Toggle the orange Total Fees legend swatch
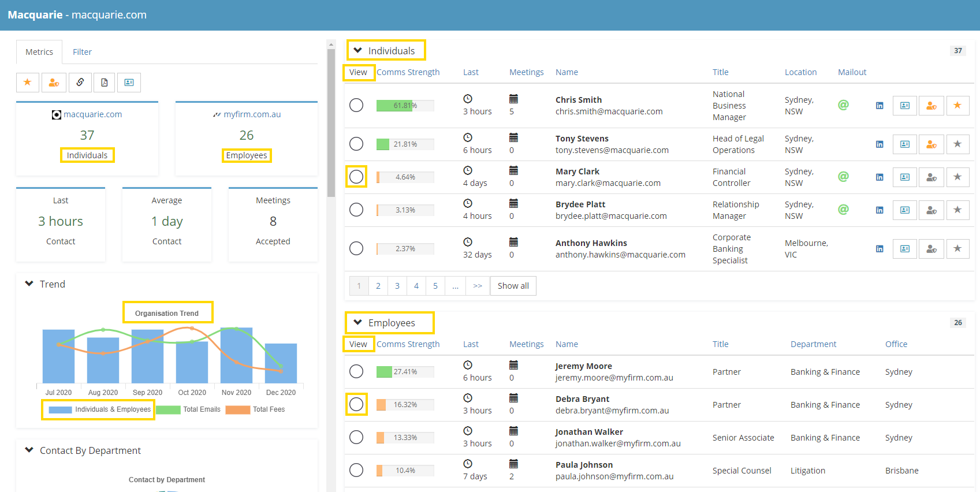This screenshot has width=980, height=492. [238, 409]
